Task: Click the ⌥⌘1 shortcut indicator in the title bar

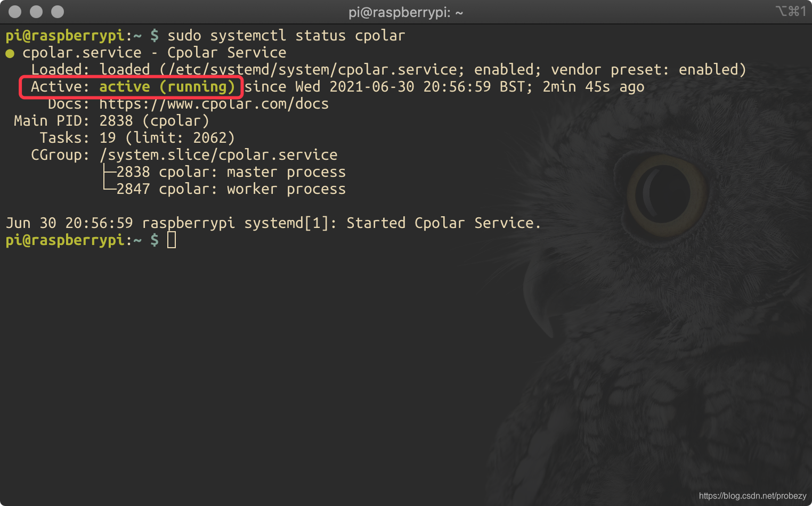Action: click(791, 11)
